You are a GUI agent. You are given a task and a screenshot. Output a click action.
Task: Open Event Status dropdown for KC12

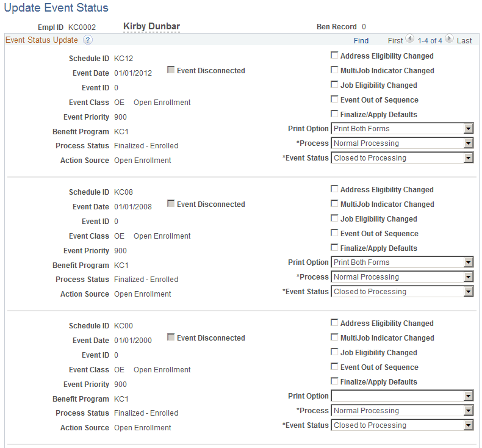[x=402, y=157]
